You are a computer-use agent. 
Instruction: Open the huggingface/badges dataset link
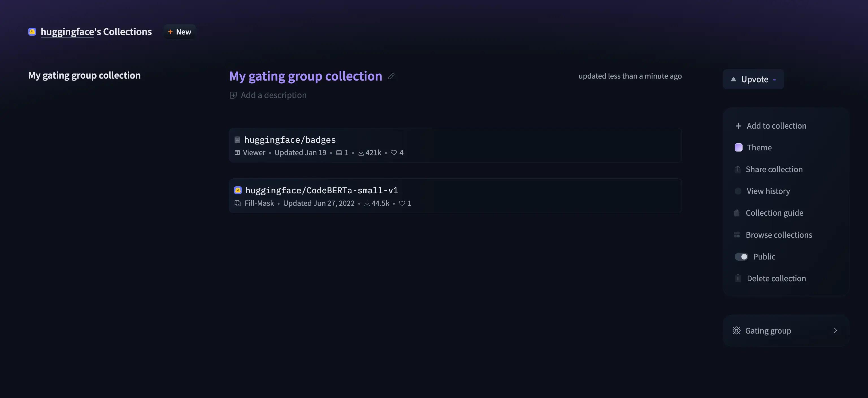click(x=290, y=140)
